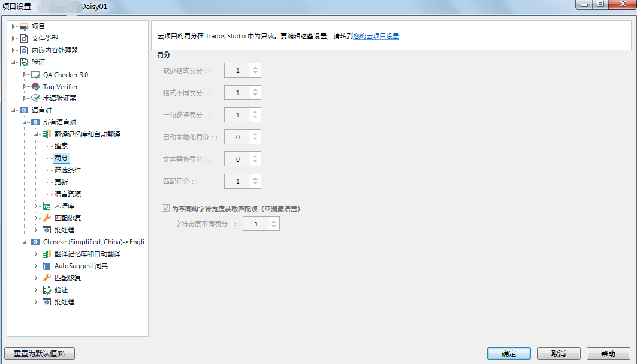
Task: Collapse the top-level 验证 node
Action: click(13, 62)
